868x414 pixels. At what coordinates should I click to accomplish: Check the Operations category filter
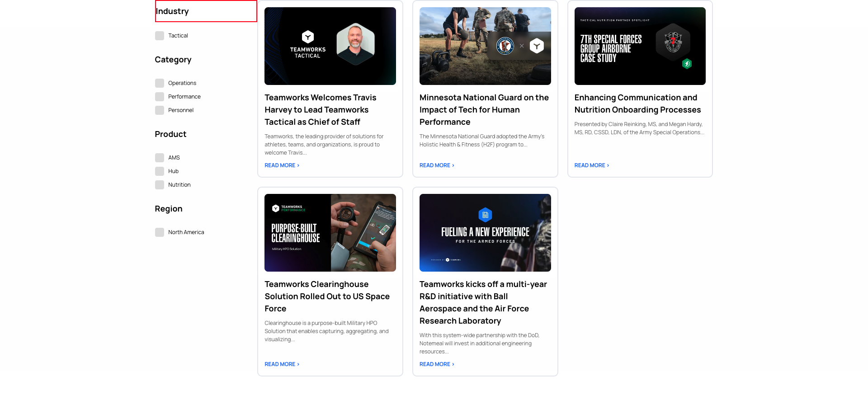(x=160, y=83)
